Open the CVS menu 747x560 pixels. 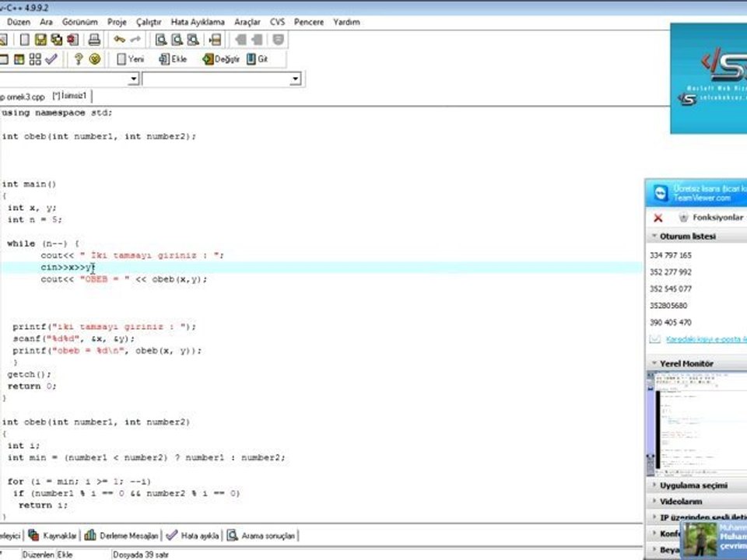click(x=277, y=22)
